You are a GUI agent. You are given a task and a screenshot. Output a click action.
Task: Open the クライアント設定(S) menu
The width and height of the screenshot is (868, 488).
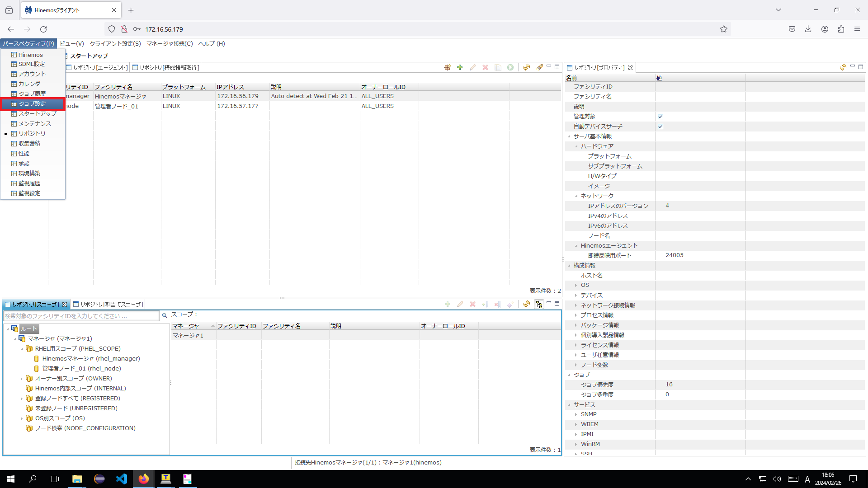point(115,44)
